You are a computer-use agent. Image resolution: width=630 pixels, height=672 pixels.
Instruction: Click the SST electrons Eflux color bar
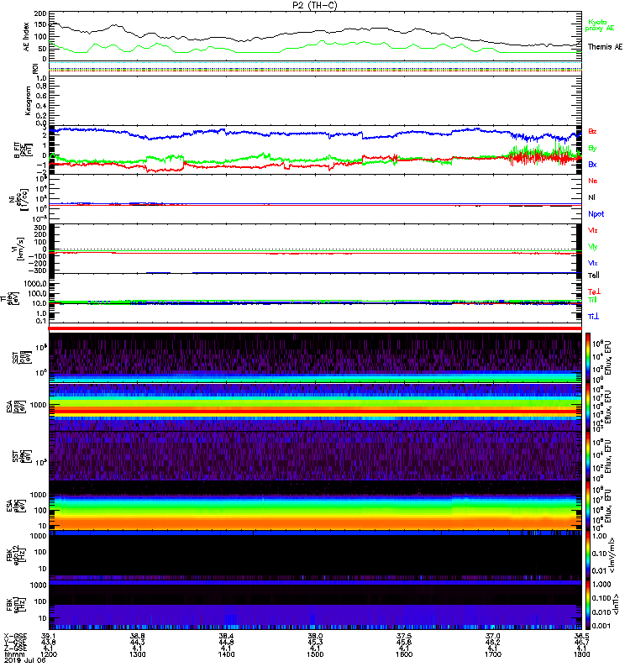(x=588, y=456)
